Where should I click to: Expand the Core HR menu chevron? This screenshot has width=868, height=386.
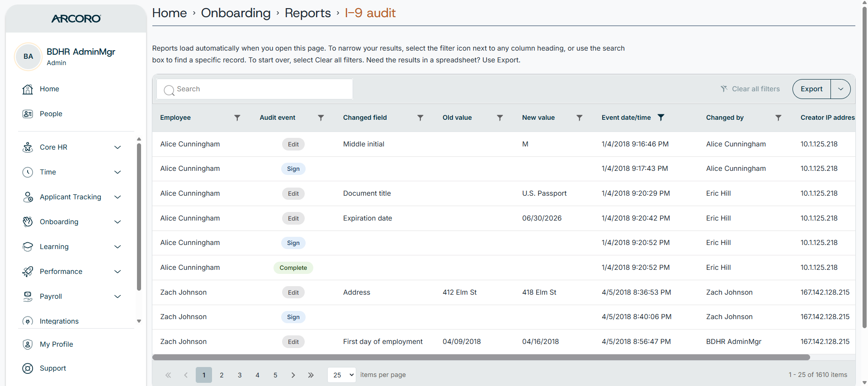(x=118, y=147)
